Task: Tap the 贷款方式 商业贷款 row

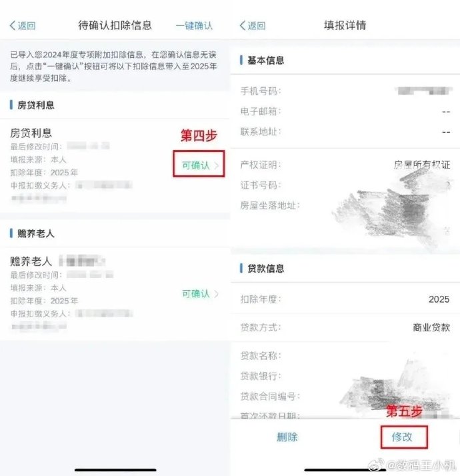Action: tap(345, 327)
